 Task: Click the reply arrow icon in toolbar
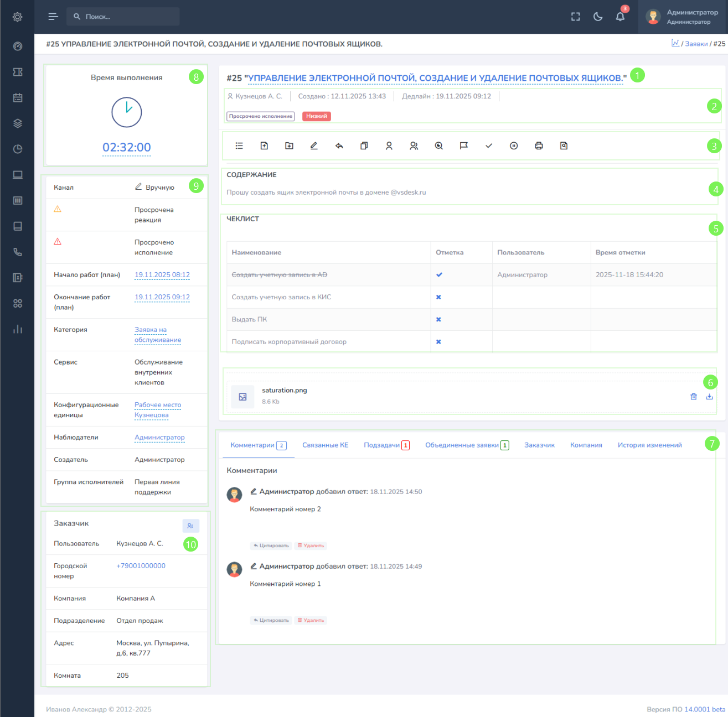339,146
